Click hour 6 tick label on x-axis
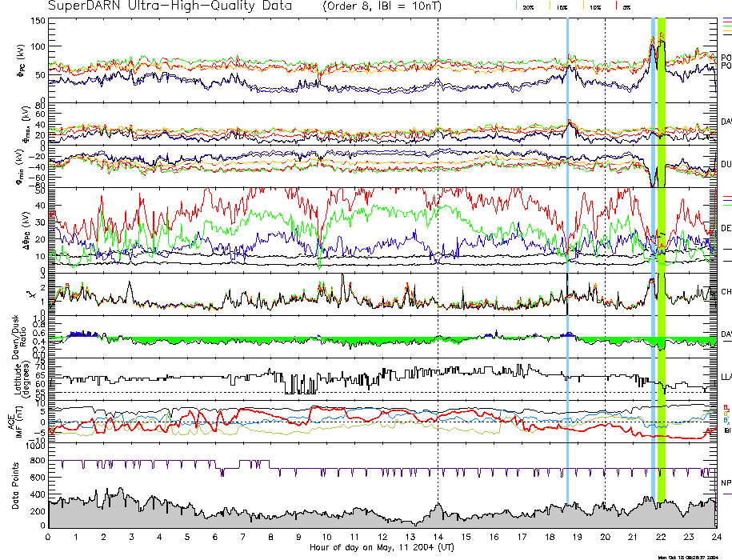This screenshot has width=732, height=560. [x=215, y=537]
